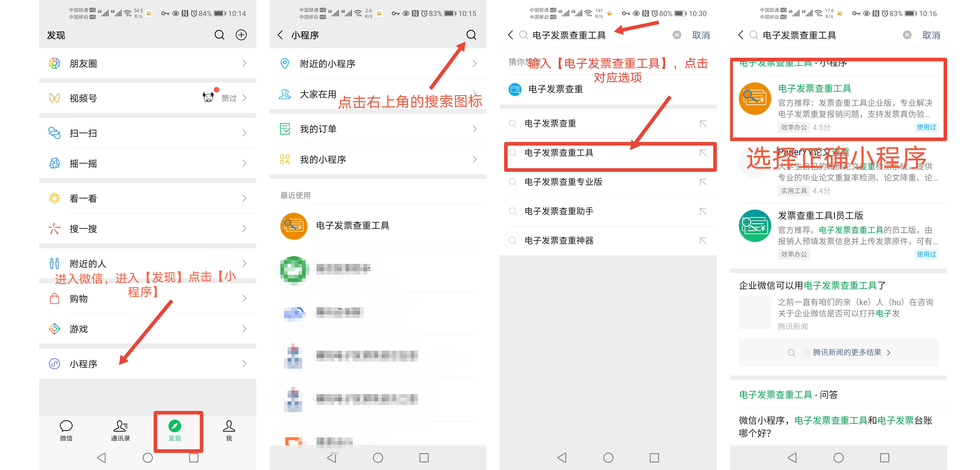Open Shopping (购物) icon

pos(54,298)
